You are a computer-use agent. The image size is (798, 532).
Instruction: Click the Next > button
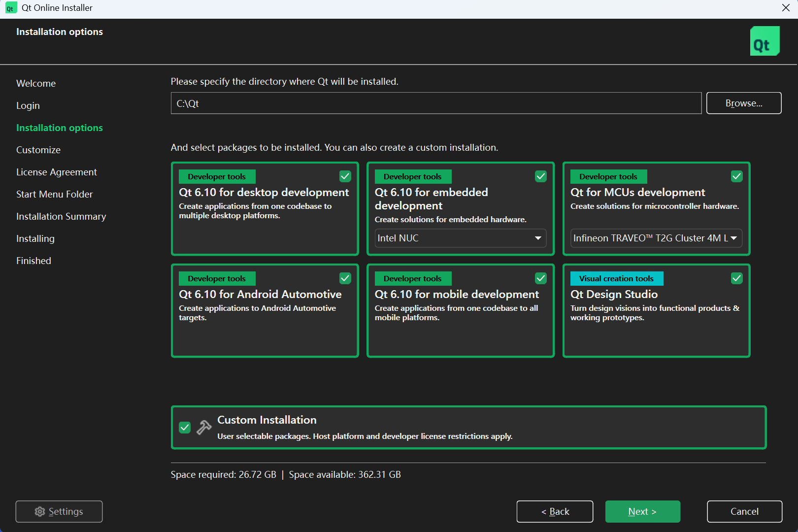(643, 511)
